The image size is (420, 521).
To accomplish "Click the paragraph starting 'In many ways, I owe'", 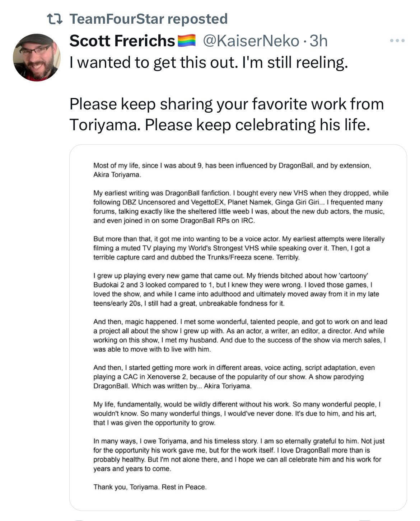I will click(x=239, y=455).
